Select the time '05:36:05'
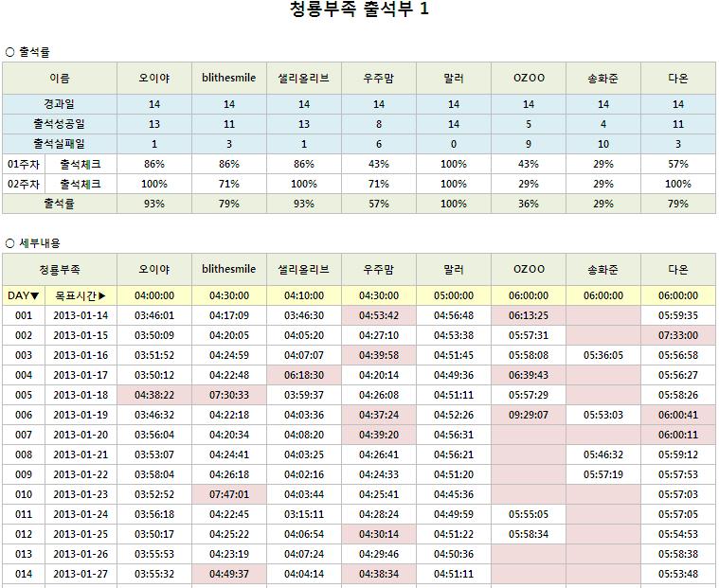719x588 pixels. click(x=603, y=355)
